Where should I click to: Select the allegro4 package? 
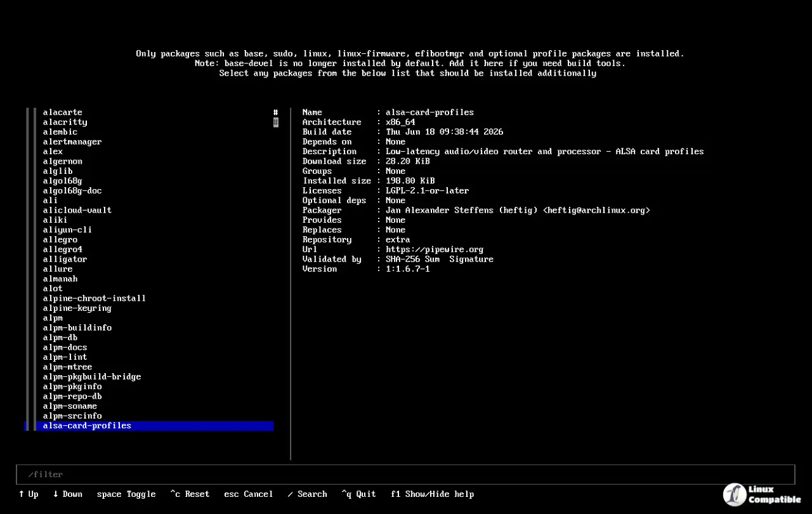(62, 249)
